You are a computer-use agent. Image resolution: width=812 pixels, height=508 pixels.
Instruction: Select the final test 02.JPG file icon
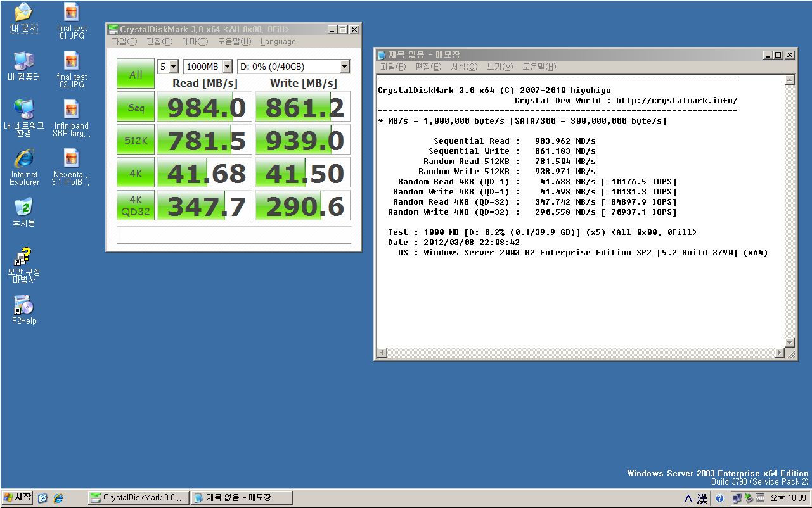pos(72,70)
